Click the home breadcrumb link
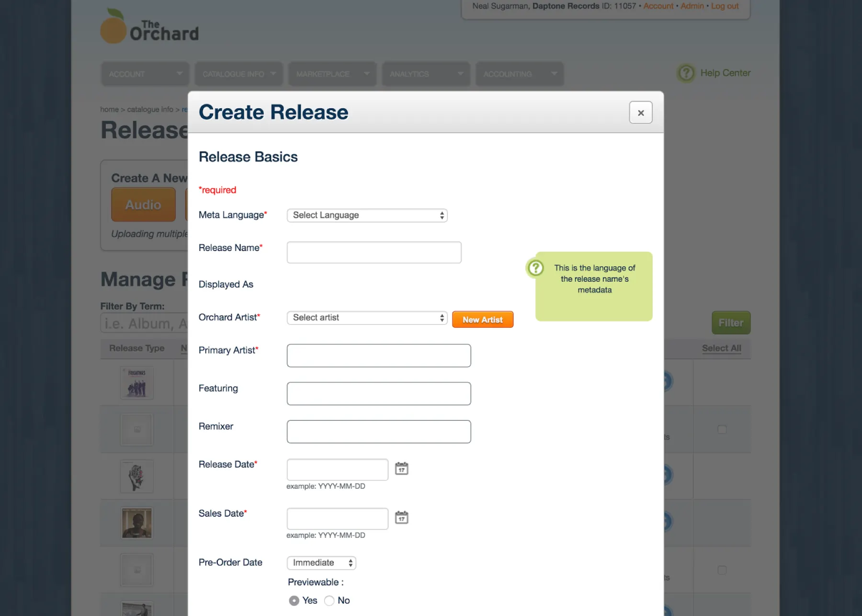This screenshot has height=616, width=862. point(109,109)
